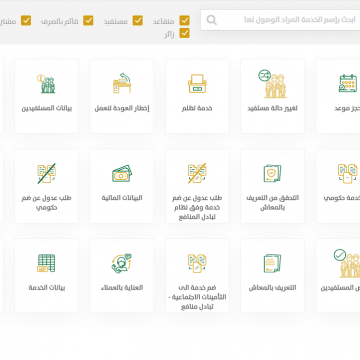Screen dimensions: 360x360
Task: Toggle the قائم بالصرف checkbox
Action: pyautogui.click(x=88, y=21)
